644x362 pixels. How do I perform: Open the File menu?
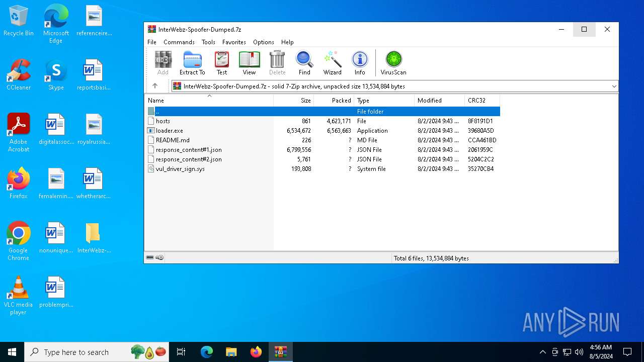[152, 42]
